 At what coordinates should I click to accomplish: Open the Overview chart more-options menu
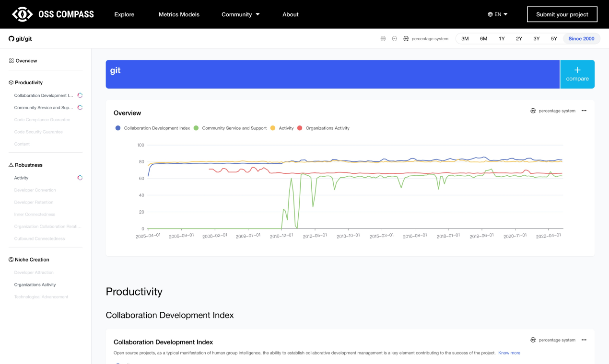point(584,111)
